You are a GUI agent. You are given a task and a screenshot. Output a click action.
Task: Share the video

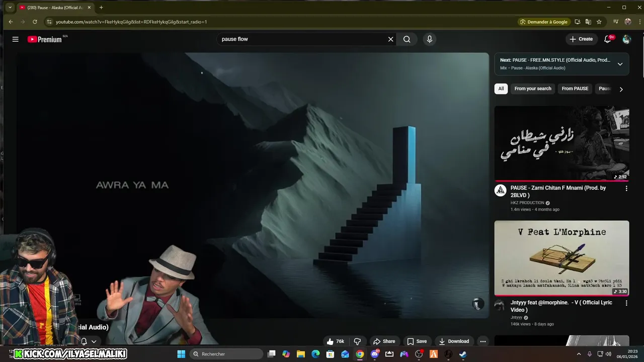point(384,341)
